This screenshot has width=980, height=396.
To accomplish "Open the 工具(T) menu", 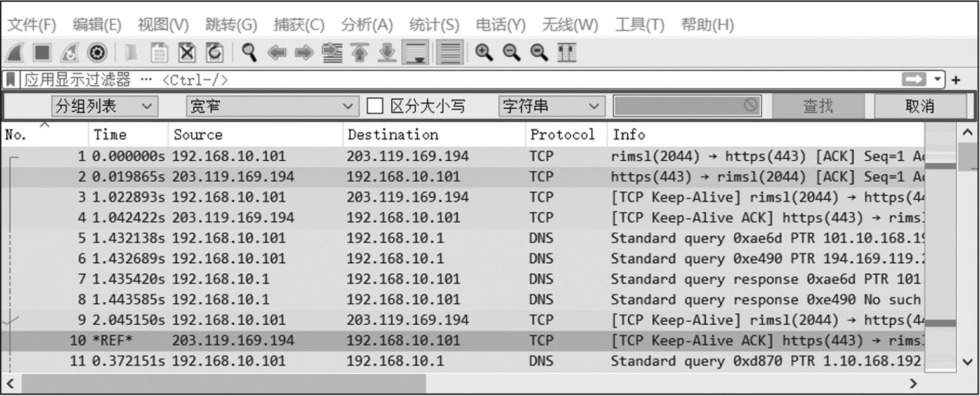I will pos(639,25).
